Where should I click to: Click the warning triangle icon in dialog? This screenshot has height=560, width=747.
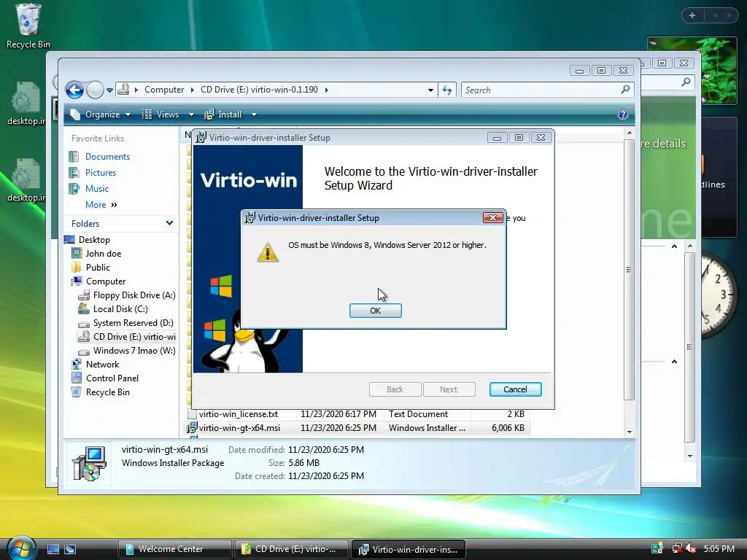[x=268, y=252]
